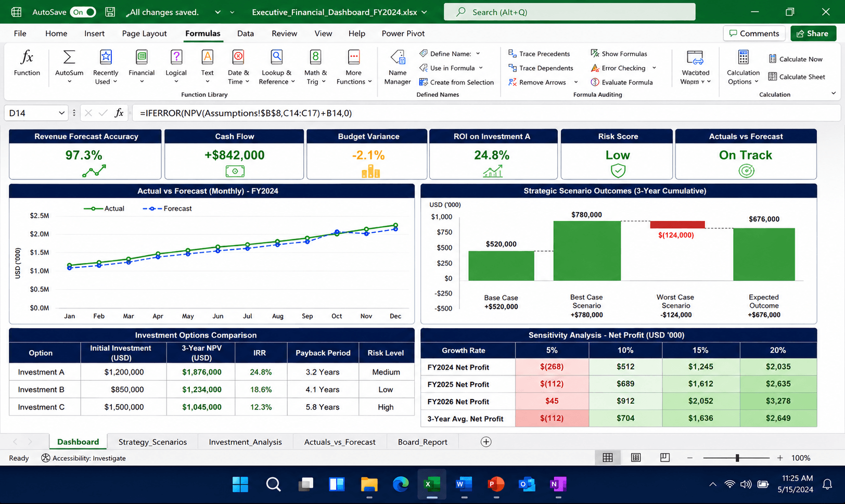Select FY2024 Net Profit 5% cell $(268)
The image size is (845, 504).
click(x=552, y=367)
